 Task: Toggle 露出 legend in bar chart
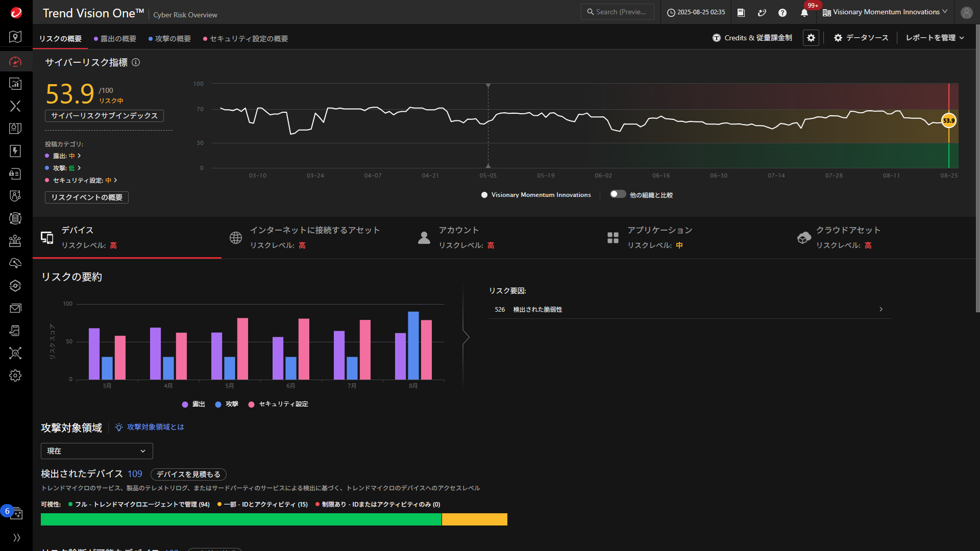click(193, 404)
